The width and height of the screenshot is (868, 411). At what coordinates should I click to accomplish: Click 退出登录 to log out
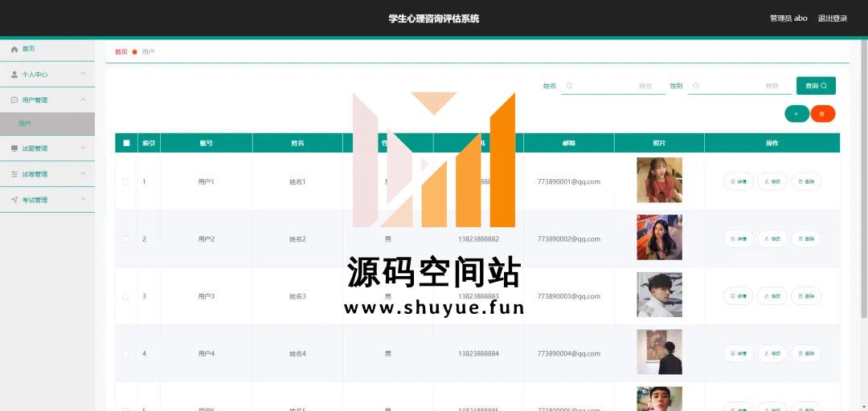point(833,18)
